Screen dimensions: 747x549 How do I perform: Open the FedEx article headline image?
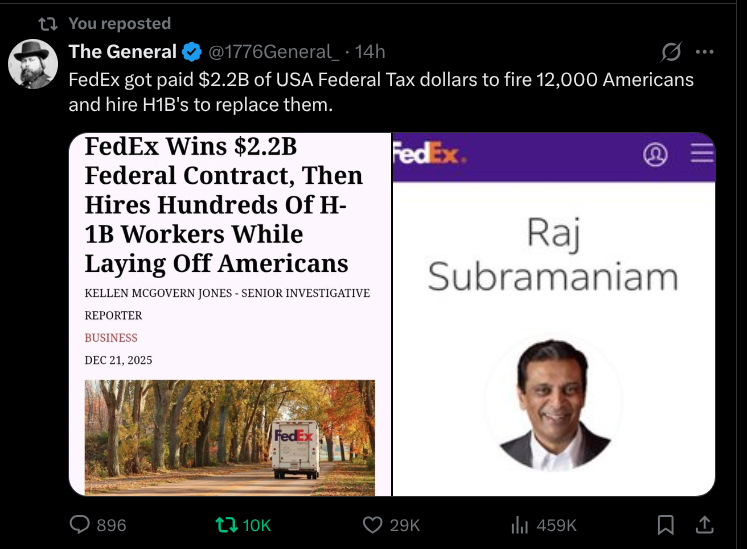(230, 314)
